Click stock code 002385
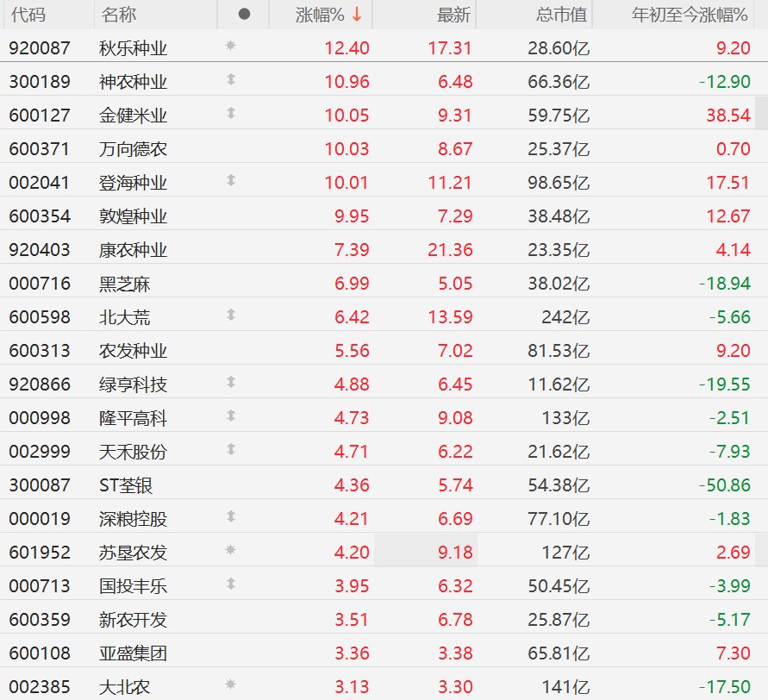This screenshot has width=768, height=700. coord(40,687)
